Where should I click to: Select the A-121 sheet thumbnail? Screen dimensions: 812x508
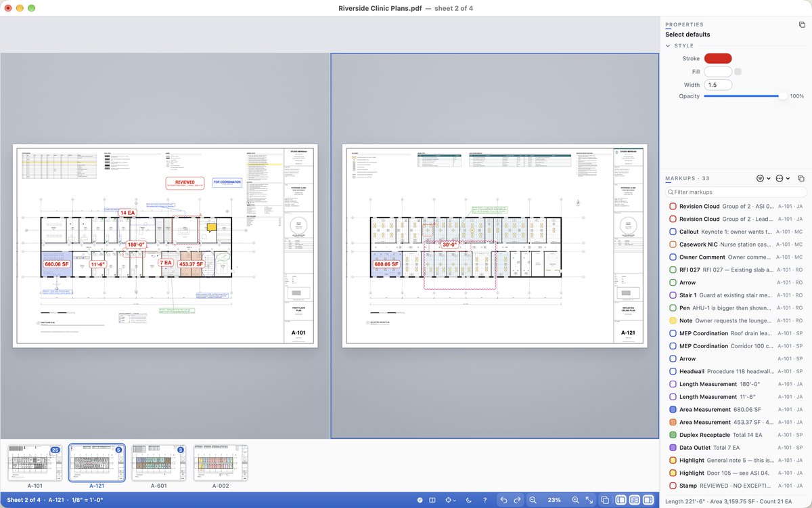tap(97, 463)
